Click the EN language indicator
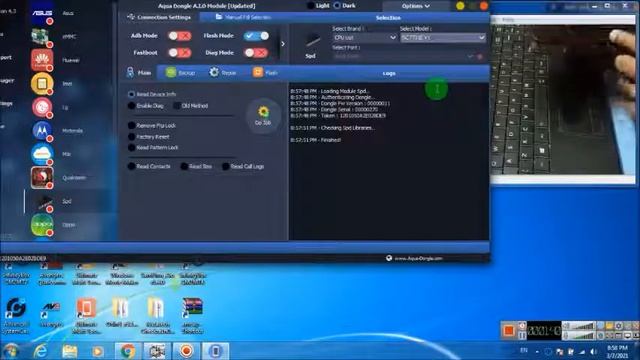This screenshot has height=360, width=640. point(524,351)
